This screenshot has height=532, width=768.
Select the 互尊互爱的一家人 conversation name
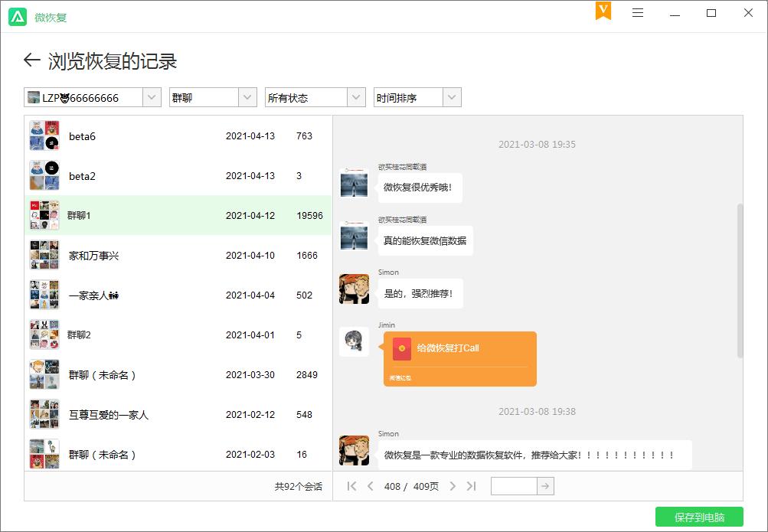click(x=108, y=415)
